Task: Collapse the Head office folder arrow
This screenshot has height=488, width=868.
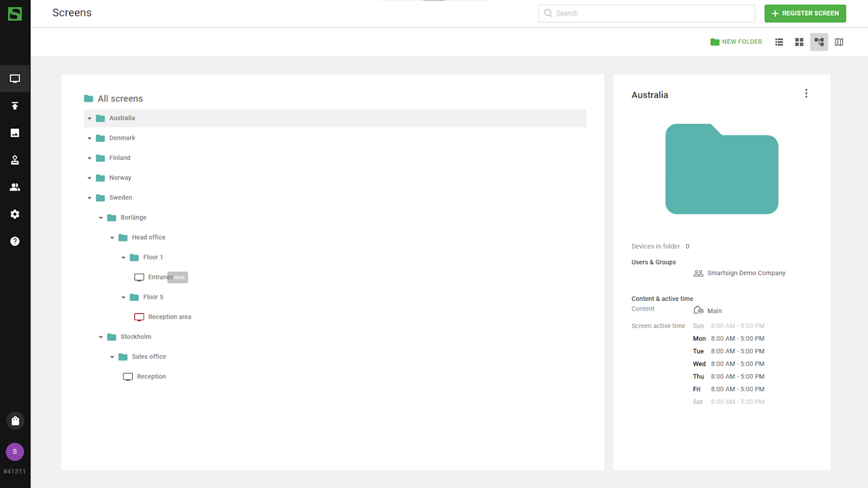Action: [112, 238]
